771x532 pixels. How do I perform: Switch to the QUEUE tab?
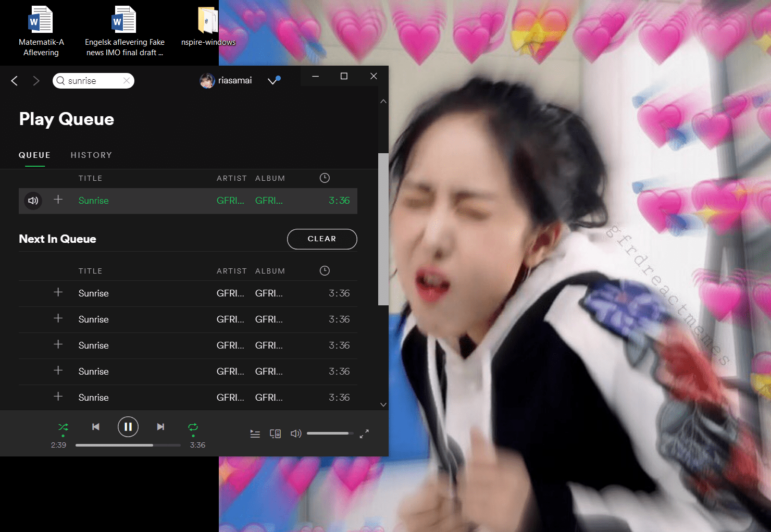(x=35, y=155)
